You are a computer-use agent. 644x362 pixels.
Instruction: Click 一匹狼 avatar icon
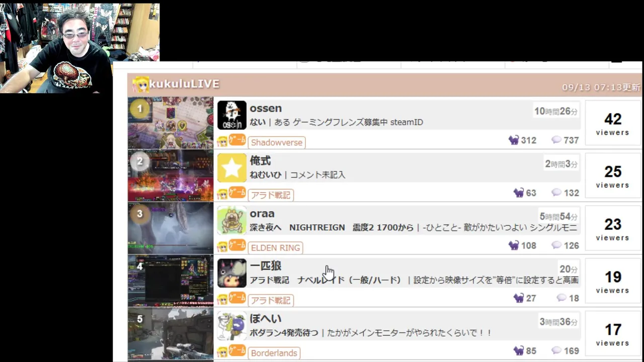pyautogui.click(x=232, y=273)
